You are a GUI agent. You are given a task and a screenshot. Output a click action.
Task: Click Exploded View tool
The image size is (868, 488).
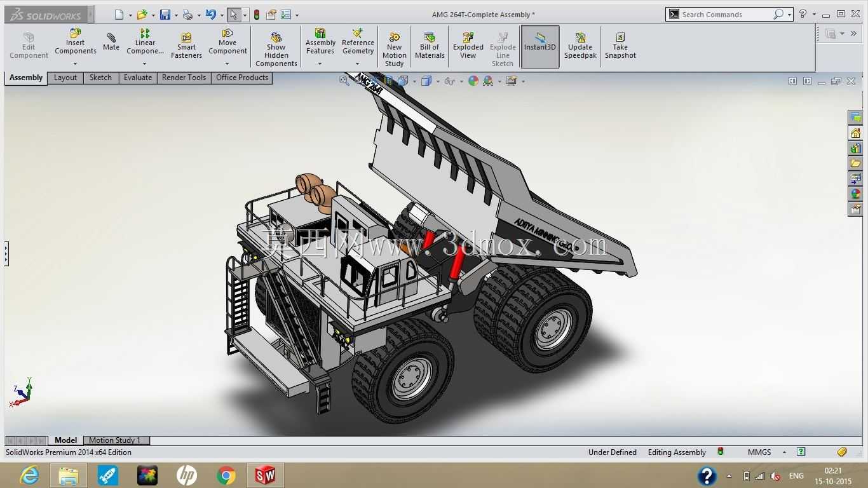[468, 46]
